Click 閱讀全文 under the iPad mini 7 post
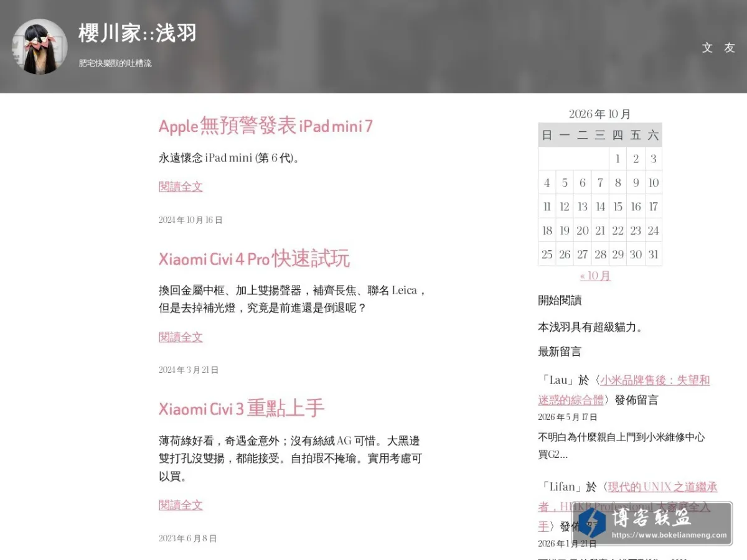This screenshot has height=560, width=747. [x=181, y=186]
